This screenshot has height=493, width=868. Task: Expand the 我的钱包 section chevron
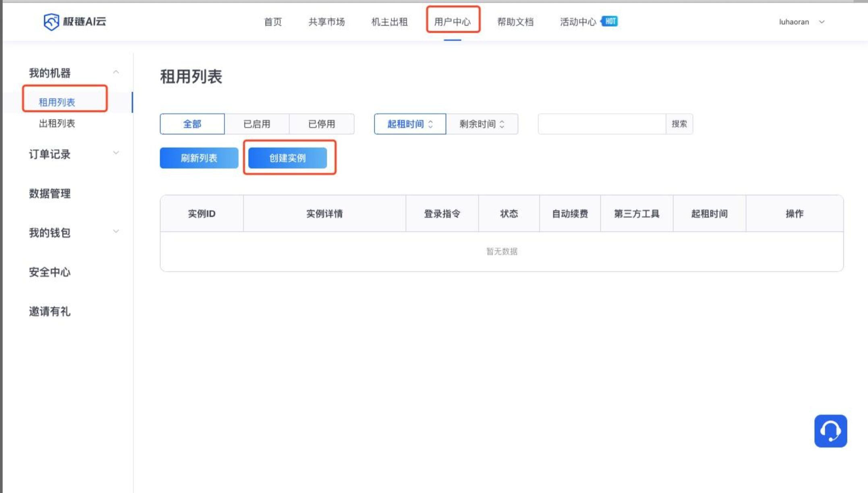click(116, 231)
